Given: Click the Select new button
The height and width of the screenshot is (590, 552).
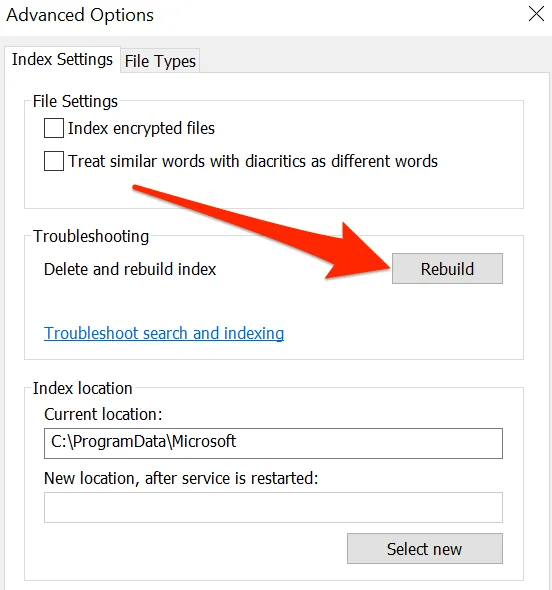Looking at the screenshot, I should click(x=425, y=549).
